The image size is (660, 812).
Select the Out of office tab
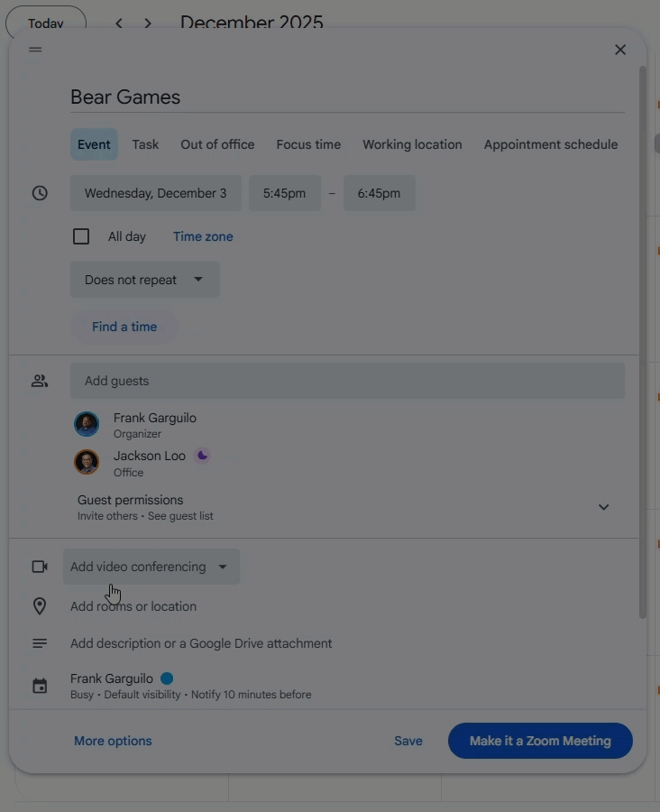217,144
